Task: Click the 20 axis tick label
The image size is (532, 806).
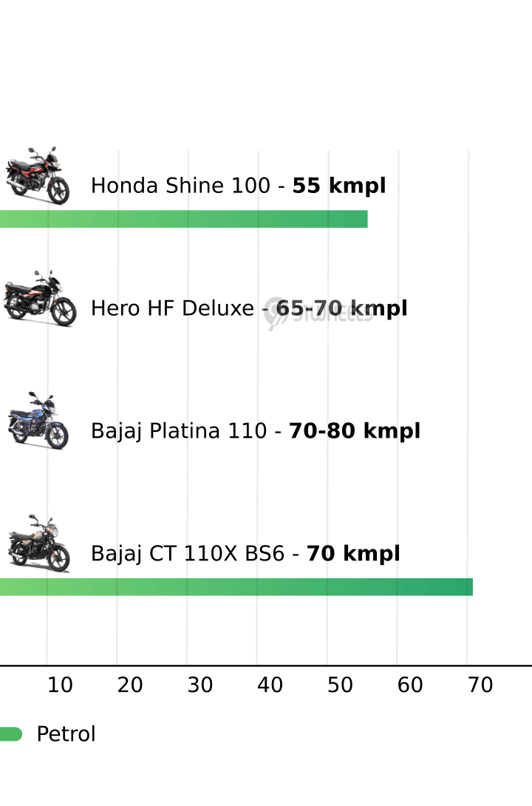Action: coord(130,685)
